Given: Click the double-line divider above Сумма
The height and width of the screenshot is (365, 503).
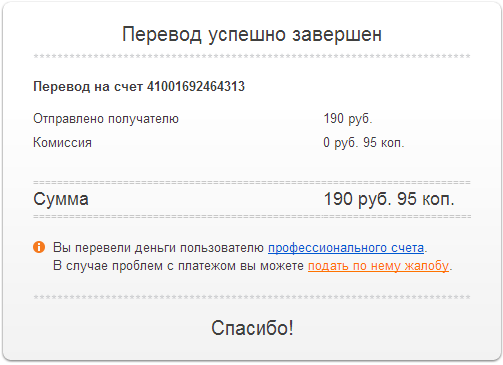Looking at the screenshot, I should 252,182.
